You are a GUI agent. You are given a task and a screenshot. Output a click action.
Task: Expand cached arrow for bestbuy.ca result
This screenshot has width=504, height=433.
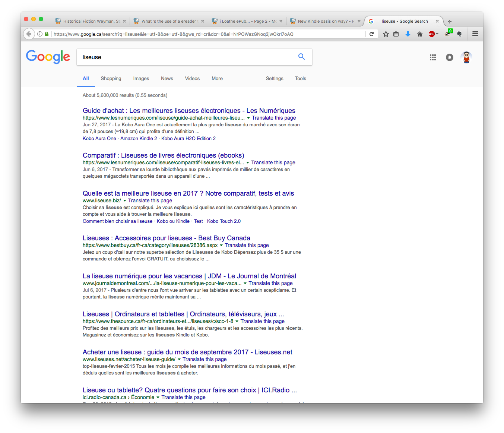(221, 246)
